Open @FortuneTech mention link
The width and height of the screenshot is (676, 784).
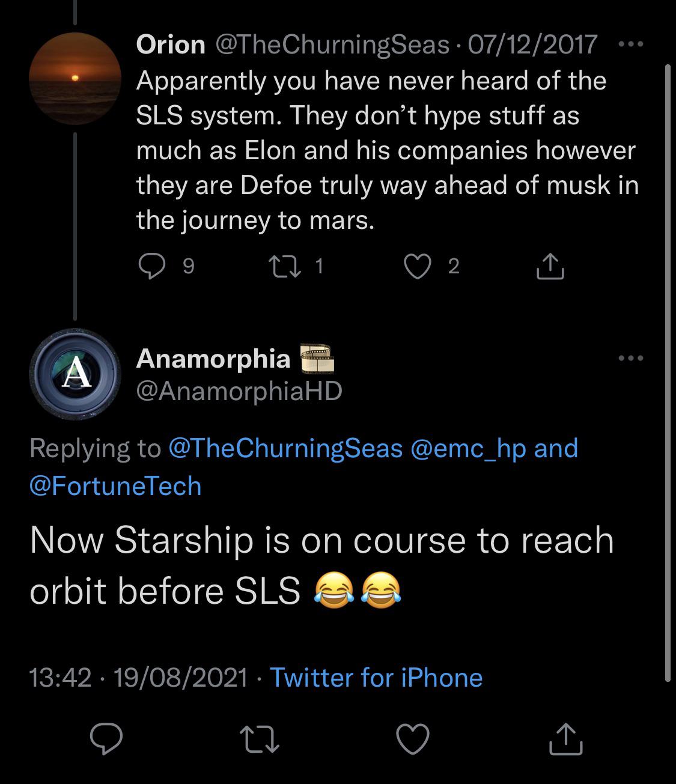coord(115,486)
